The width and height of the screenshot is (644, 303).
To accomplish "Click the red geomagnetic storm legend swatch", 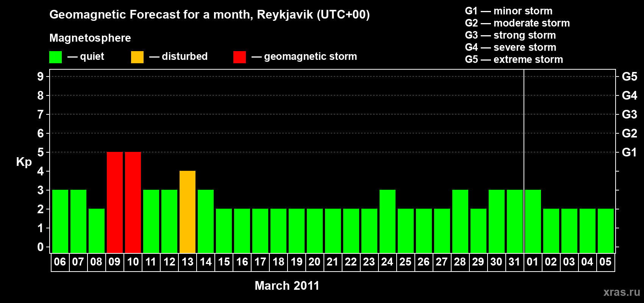I will tap(239, 57).
